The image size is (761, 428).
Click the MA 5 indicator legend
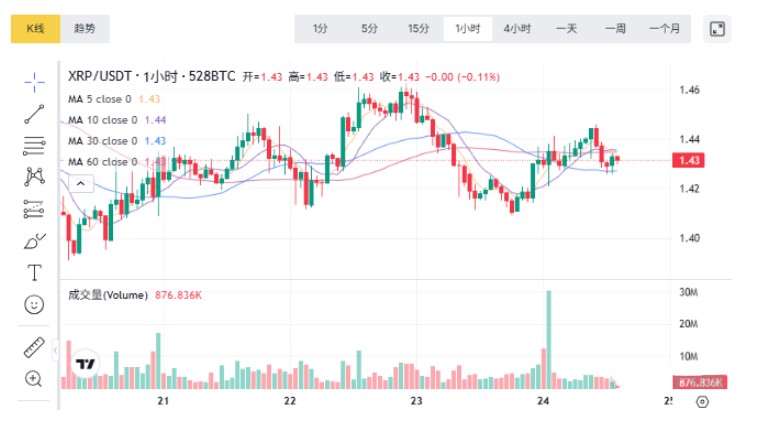pos(100,99)
